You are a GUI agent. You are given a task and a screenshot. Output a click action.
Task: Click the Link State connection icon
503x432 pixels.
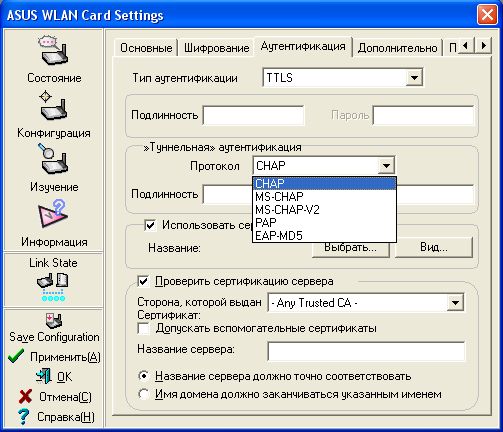(53, 287)
